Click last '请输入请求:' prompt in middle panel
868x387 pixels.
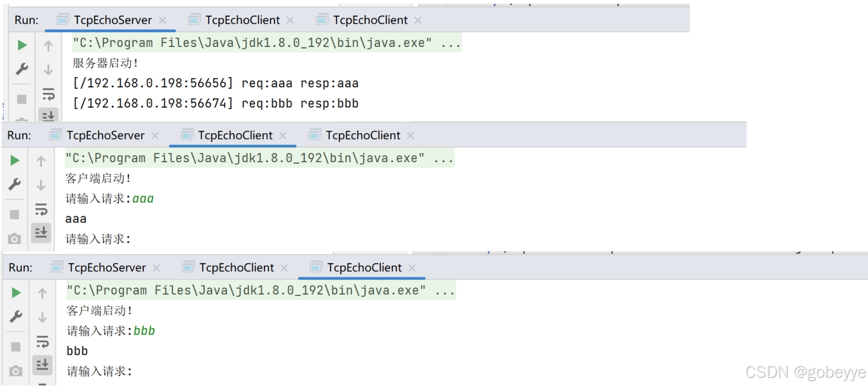tap(98, 239)
